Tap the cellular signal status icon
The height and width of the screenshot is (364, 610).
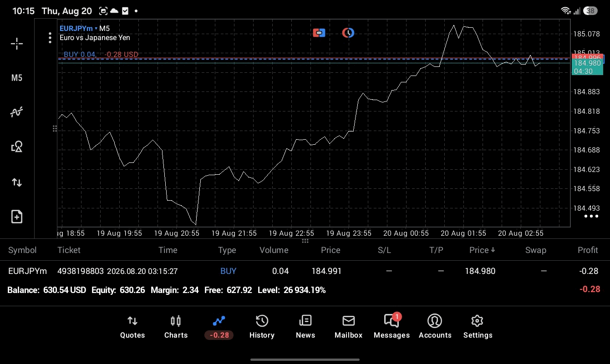(x=577, y=10)
